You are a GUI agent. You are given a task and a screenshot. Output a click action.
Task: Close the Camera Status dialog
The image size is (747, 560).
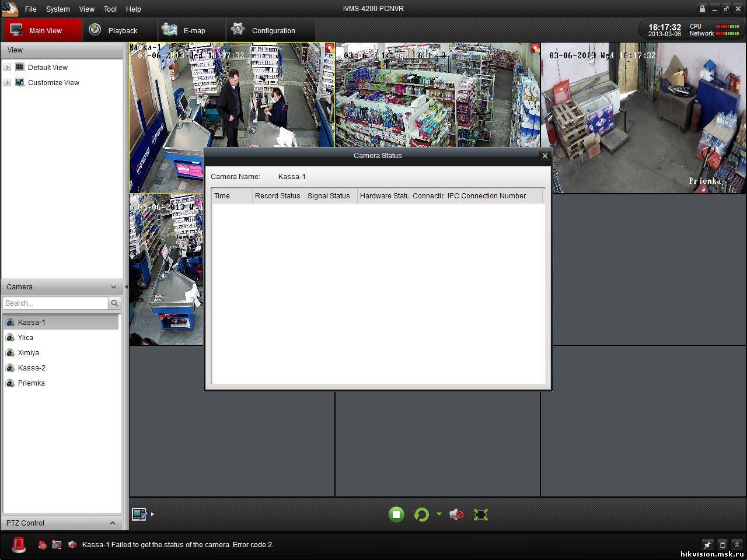click(544, 155)
